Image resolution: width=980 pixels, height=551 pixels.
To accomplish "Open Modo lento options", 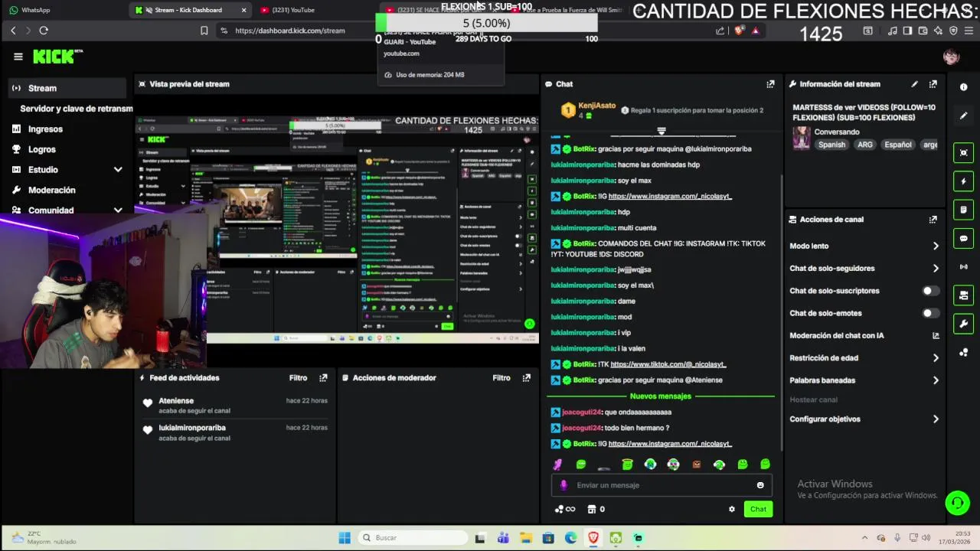I will pos(864,246).
